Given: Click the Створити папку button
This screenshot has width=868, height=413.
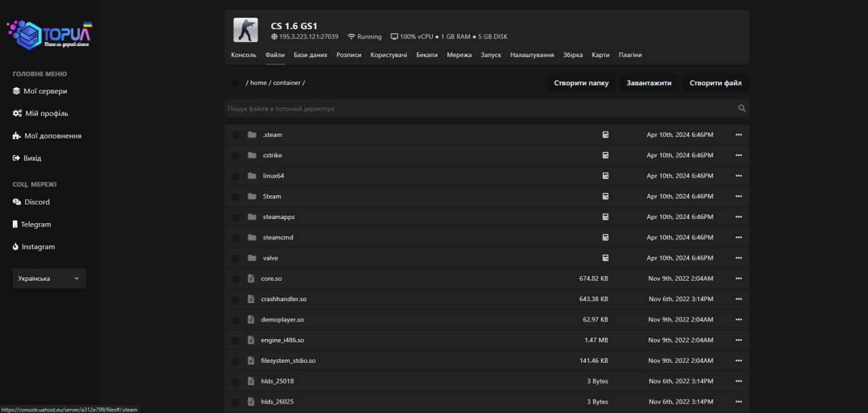Looking at the screenshot, I should tap(581, 83).
